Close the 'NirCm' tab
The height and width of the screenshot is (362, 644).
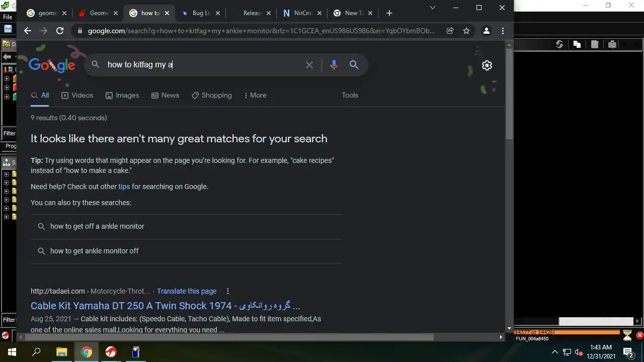pos(320,13)
